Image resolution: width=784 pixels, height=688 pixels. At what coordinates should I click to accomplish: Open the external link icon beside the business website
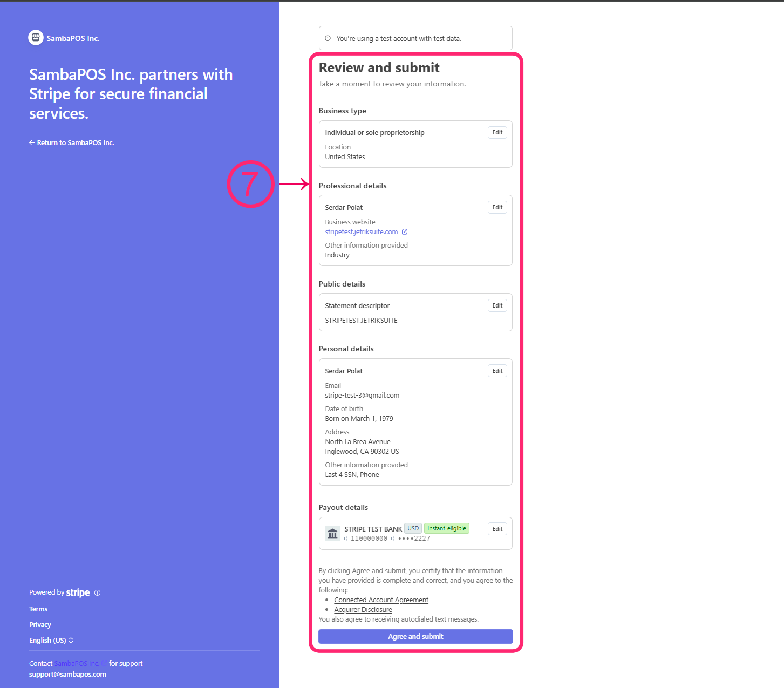(405, 232)
